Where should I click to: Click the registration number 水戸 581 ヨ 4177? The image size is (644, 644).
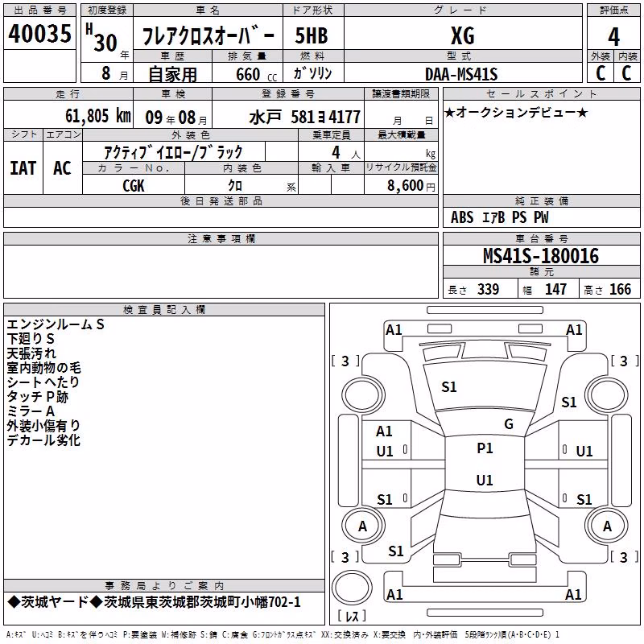(305, 118)
